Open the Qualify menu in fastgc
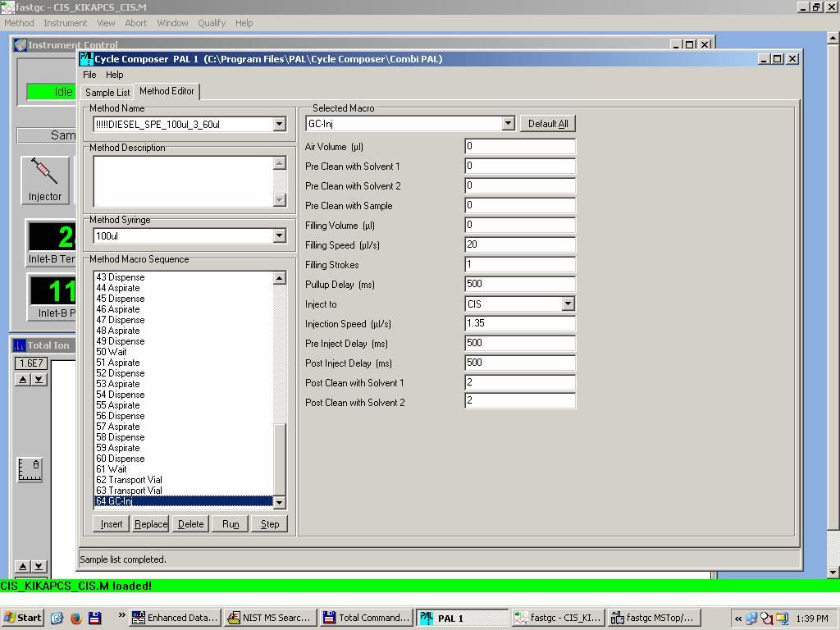This screenshot has width=840, height=630. click(x=212, y=23)
